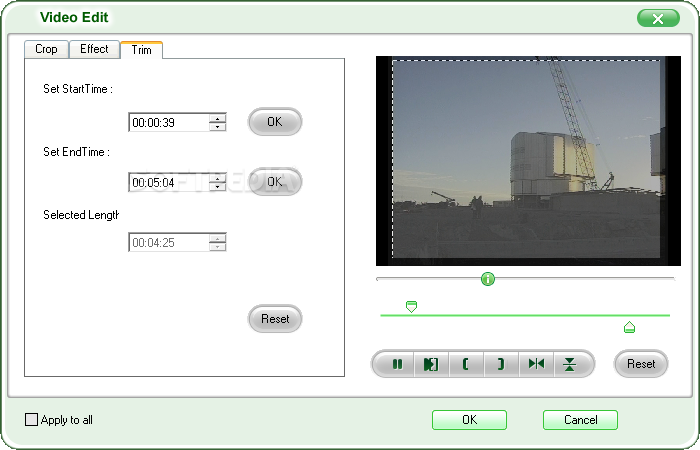
Task: Confirm the start time with OK
Action: point(275,121)
